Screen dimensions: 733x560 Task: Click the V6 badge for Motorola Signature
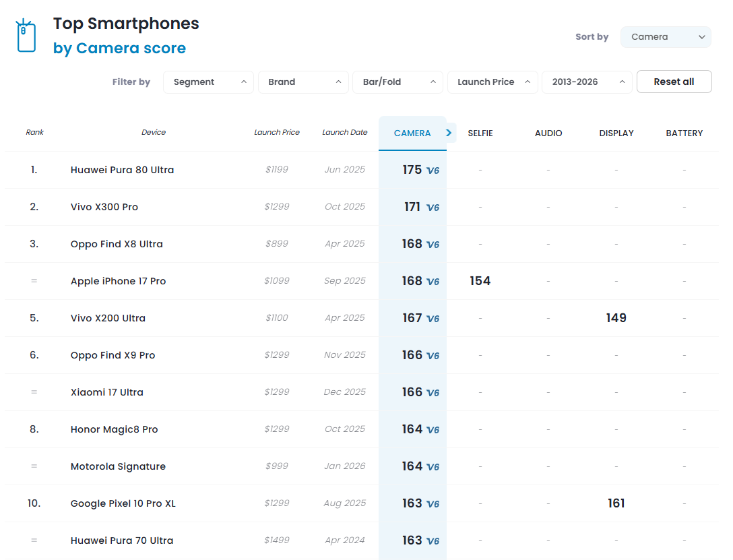point(433,467)
